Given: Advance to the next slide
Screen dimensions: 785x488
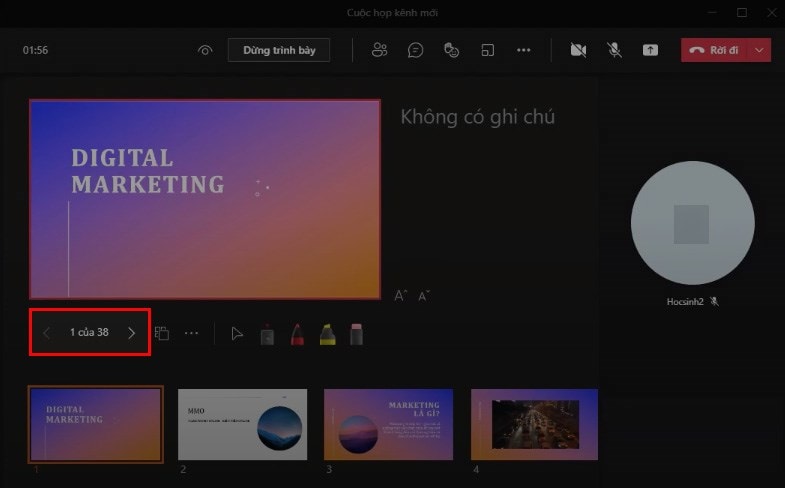Looking at the screenshot, I should pos(131,333).
